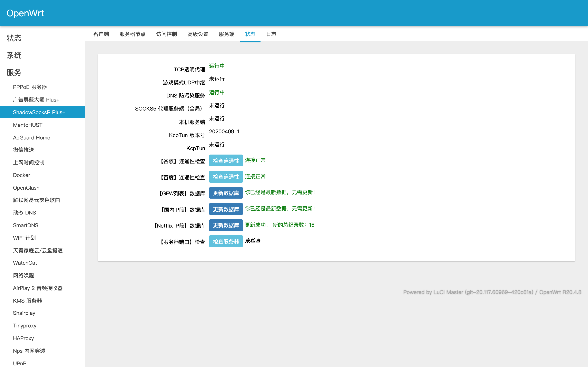The image size is (588, 367).
Task: Click the OpenWrt header logo
Action: (x=25, y=13)
